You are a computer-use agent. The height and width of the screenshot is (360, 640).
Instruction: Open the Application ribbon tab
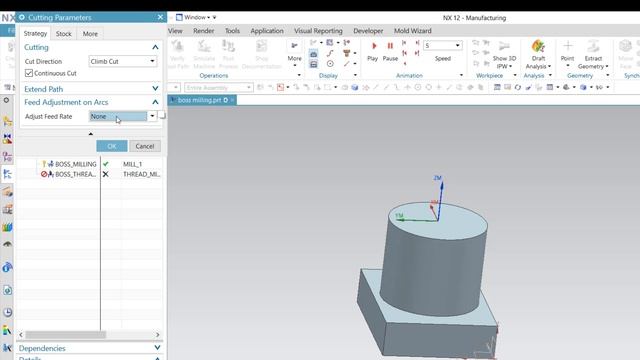pos(267,31)
